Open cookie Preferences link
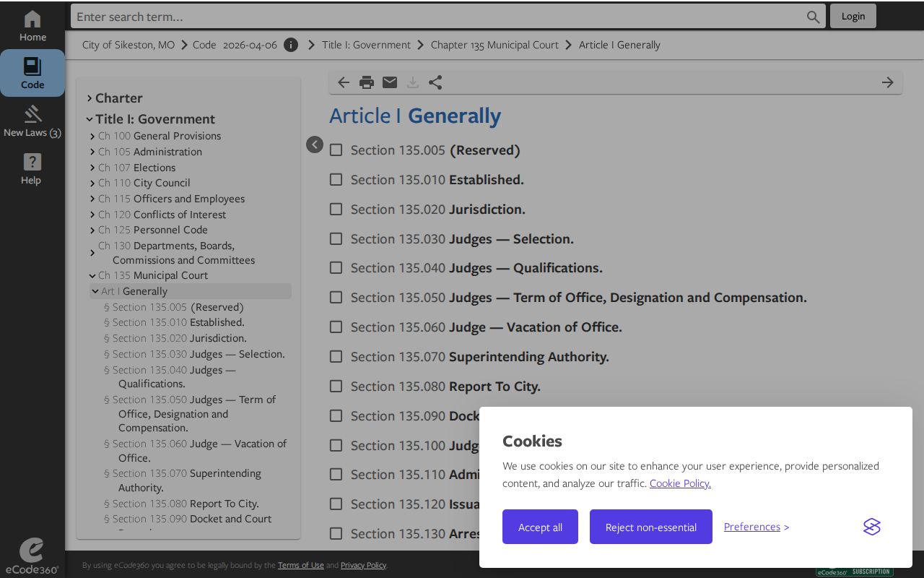The height and width of the screenshot is (578, 924). point(752,527)
